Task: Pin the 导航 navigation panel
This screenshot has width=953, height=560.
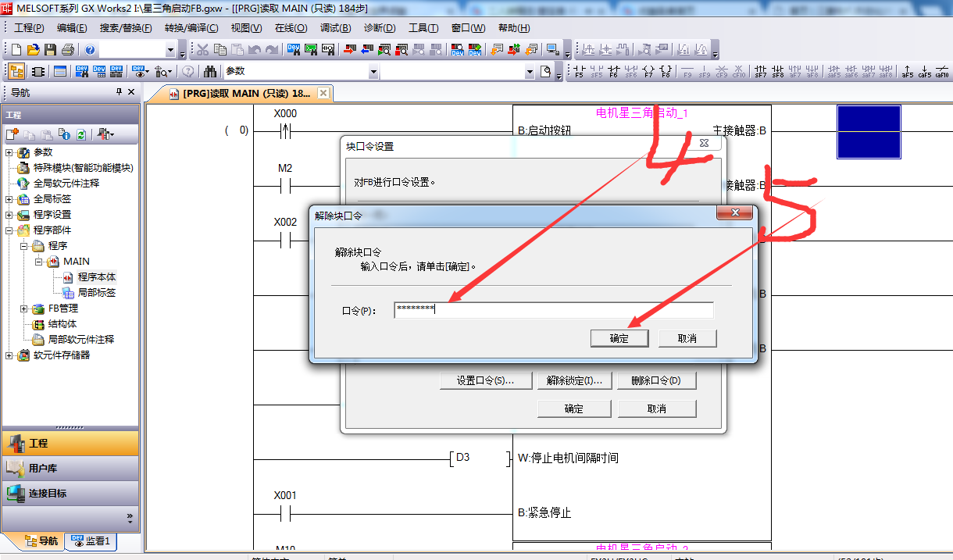Action: point(119,92)
